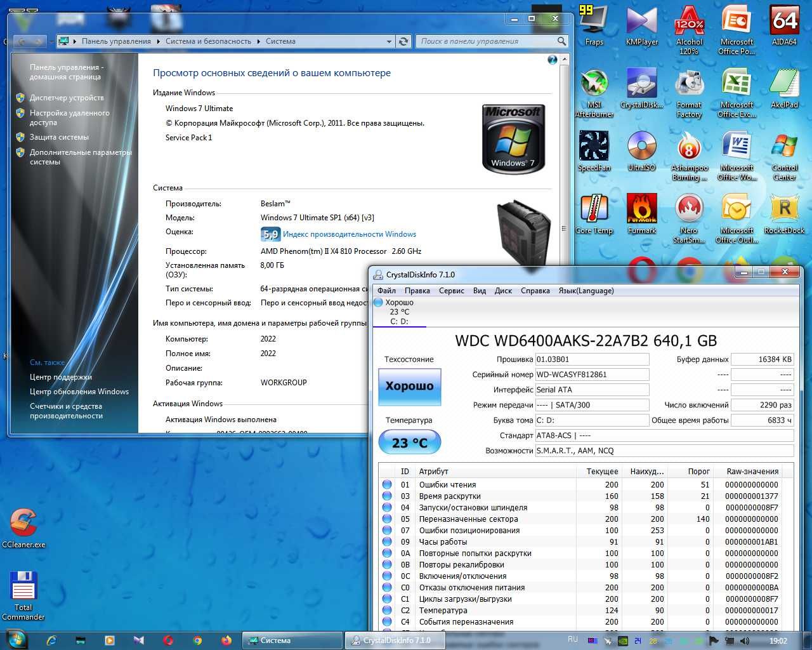Click the help icon in System window
This screenshot has width=812, height=650.
pos(552,60)
